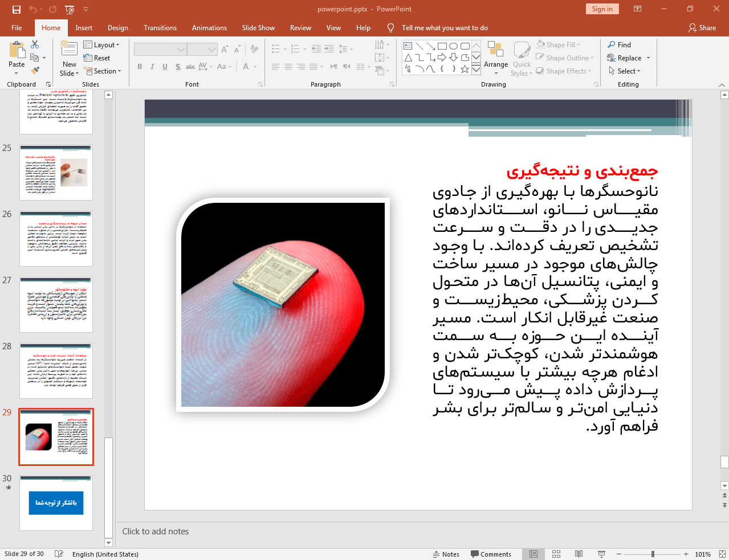Image resolution: width=729 pixels, height=560 pixels.
Task: Toggle Bold formatting
Action: pos(140,67)
